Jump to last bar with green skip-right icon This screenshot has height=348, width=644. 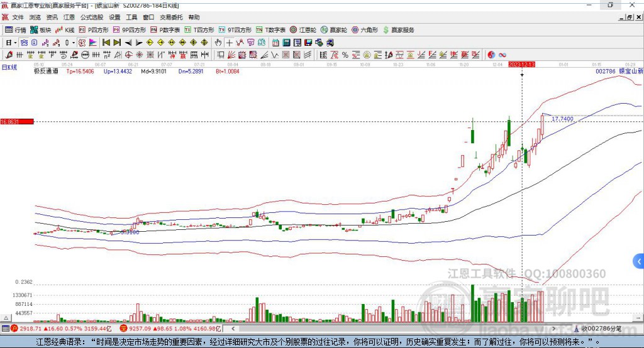117,43
